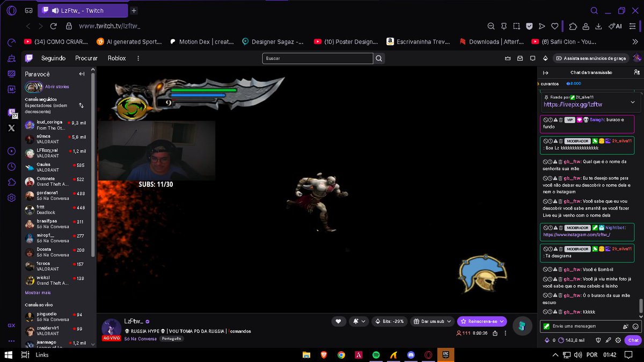The width and height of the screenshot is (644, 362).
Task: Open GX Corner gamepad icon
Action: tap(28, 10)
